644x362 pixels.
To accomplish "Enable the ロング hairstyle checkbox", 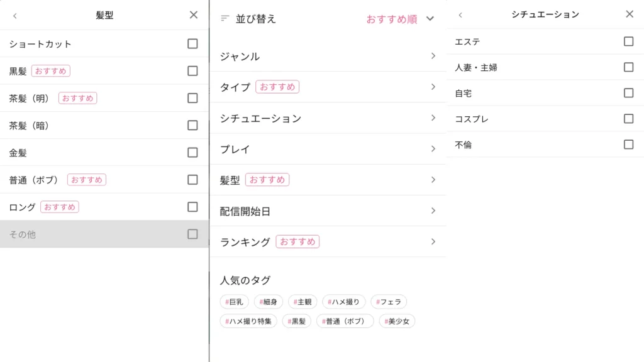I will tap(192, 207).
